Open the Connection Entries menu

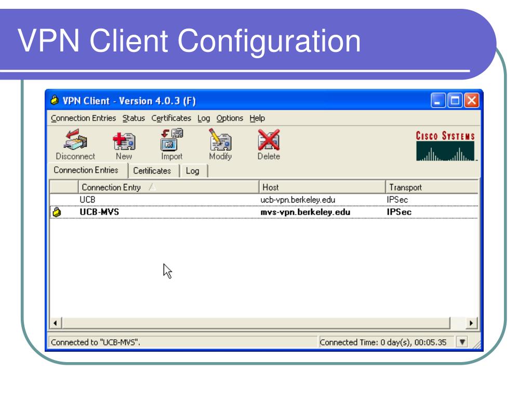(83, 118)
